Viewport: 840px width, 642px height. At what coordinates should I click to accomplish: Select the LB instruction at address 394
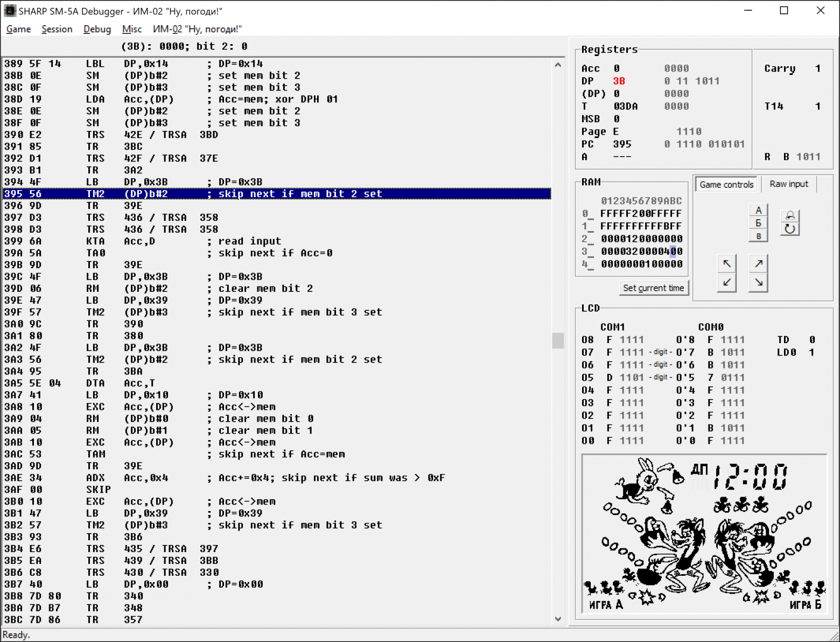tap(277, 182)
